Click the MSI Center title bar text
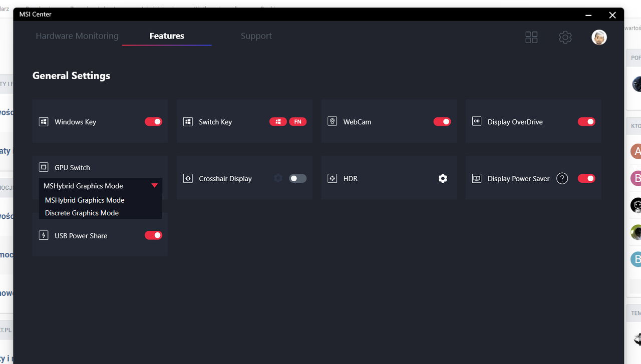641x364 pixels. (35, 14)
